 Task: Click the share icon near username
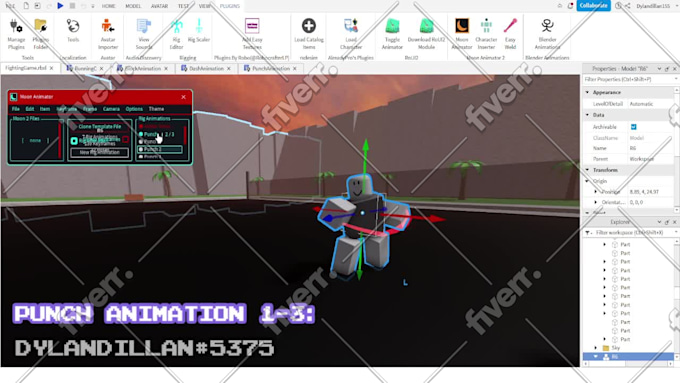click(628, 6)
